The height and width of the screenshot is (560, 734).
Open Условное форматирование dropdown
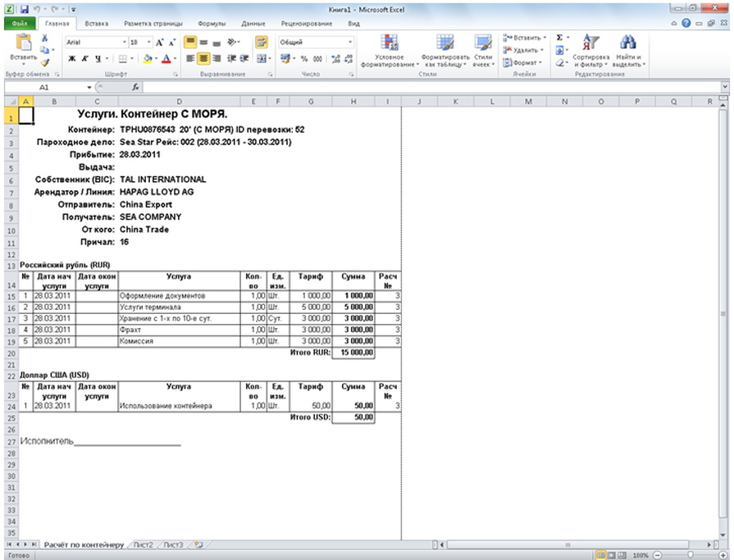[x=390, y=52]
